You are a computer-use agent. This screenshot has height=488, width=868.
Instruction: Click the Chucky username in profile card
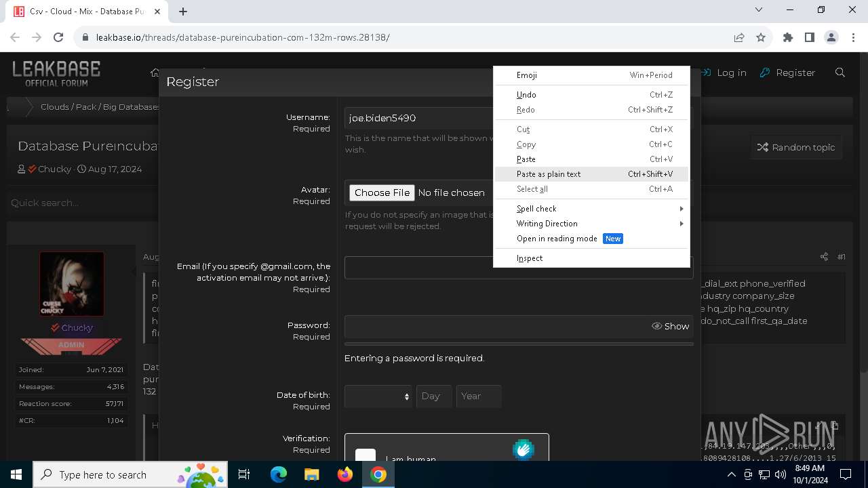(x=77, y=327)
